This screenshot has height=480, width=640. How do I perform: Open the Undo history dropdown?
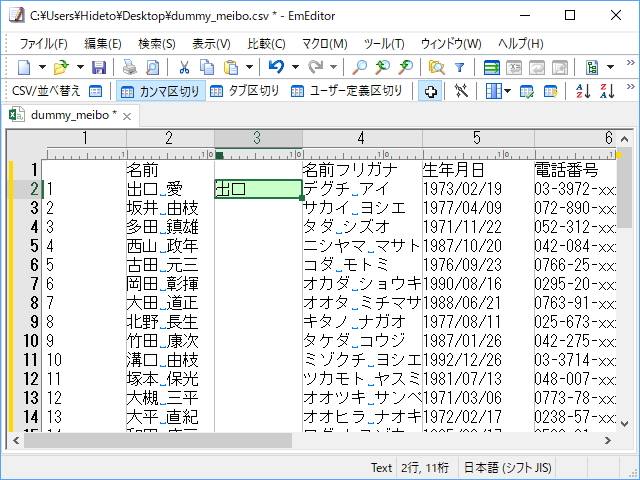pyautogui.click(x=295, y=67)
